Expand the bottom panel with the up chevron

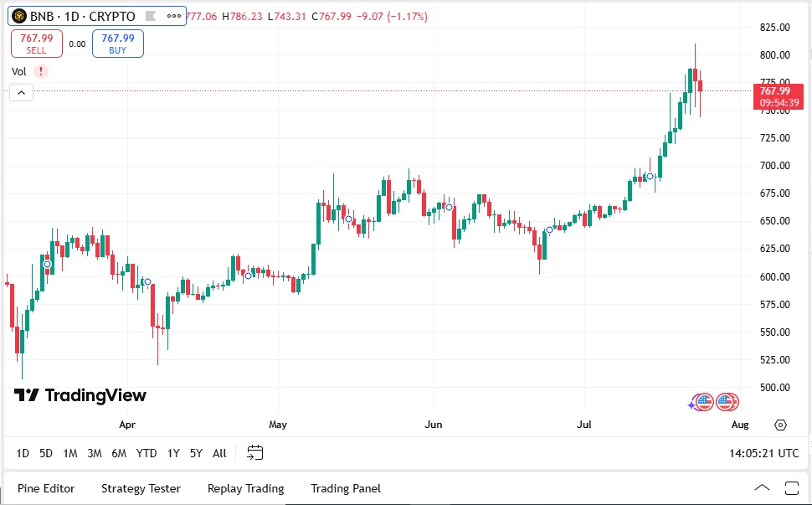click(x=762, y=488)
